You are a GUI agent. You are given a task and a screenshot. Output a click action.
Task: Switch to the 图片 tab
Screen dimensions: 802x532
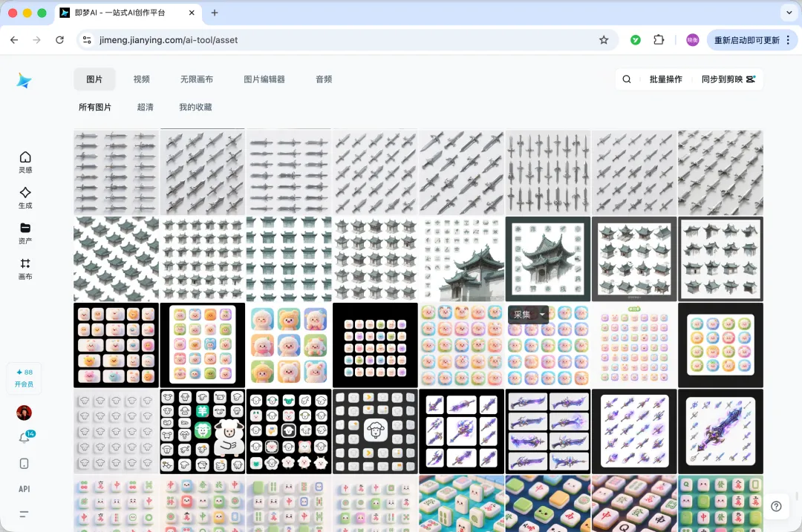tap(94, 79)
